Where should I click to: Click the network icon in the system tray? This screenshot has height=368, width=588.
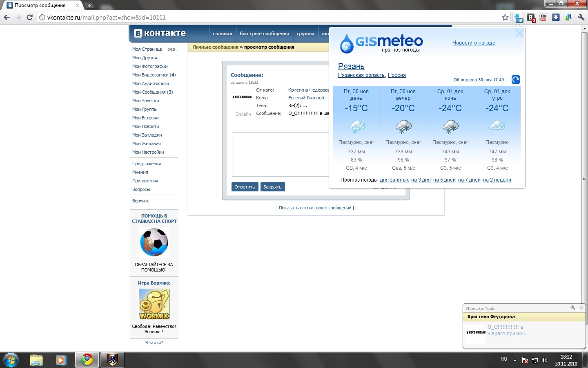[x=535, y=360]
